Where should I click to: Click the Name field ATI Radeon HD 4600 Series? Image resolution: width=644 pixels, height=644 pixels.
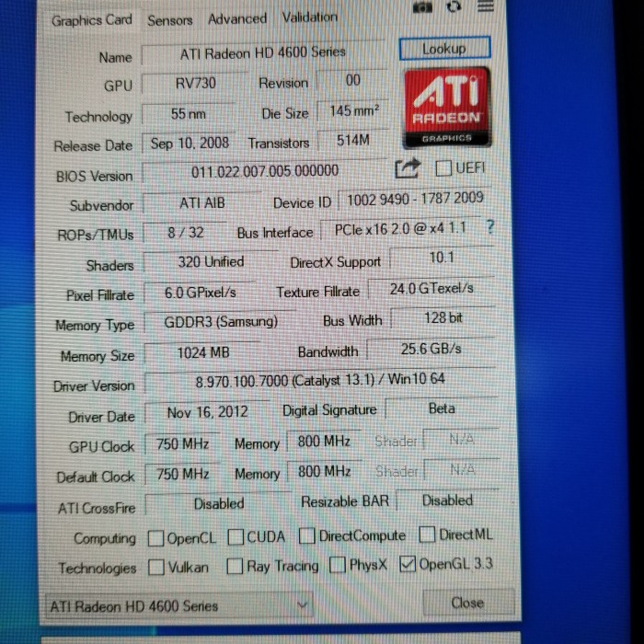coord(263,52)
